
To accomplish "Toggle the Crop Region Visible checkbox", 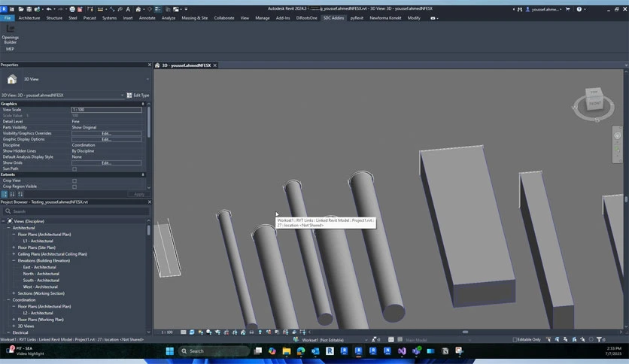I will [x=74, y=187].
